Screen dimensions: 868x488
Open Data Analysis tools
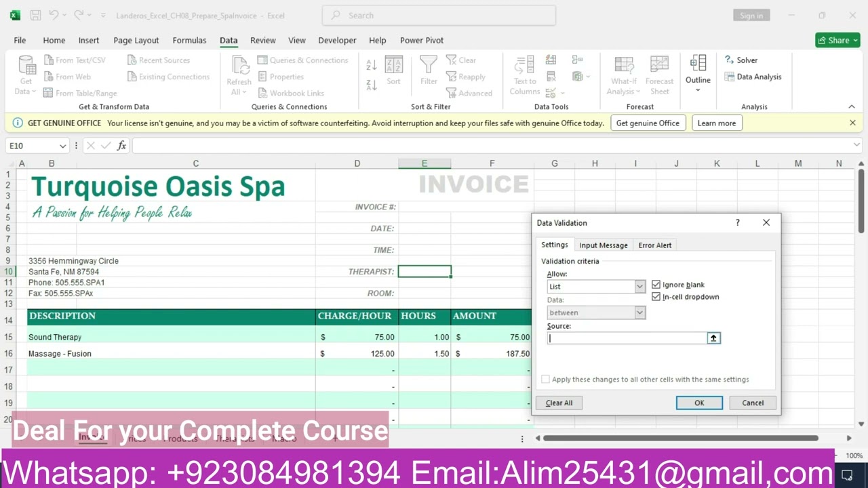pyautogui.click(x=753, y=77)
